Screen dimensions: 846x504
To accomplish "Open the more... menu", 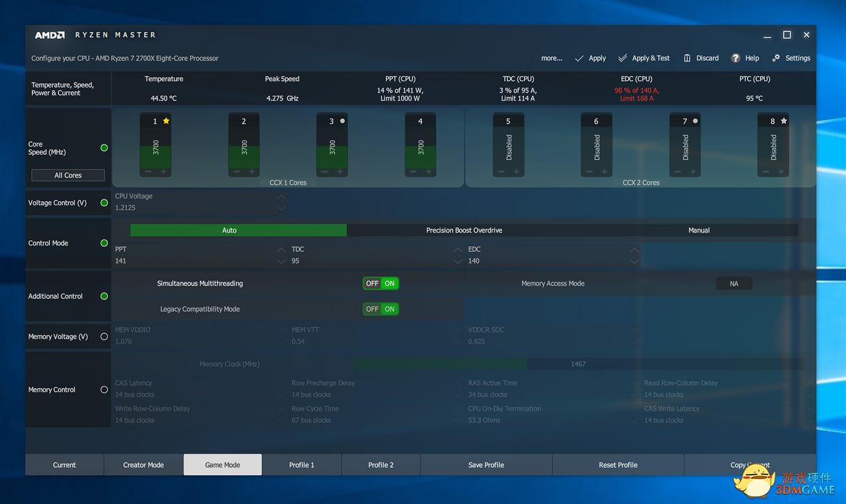I will [x=552, y=58].
